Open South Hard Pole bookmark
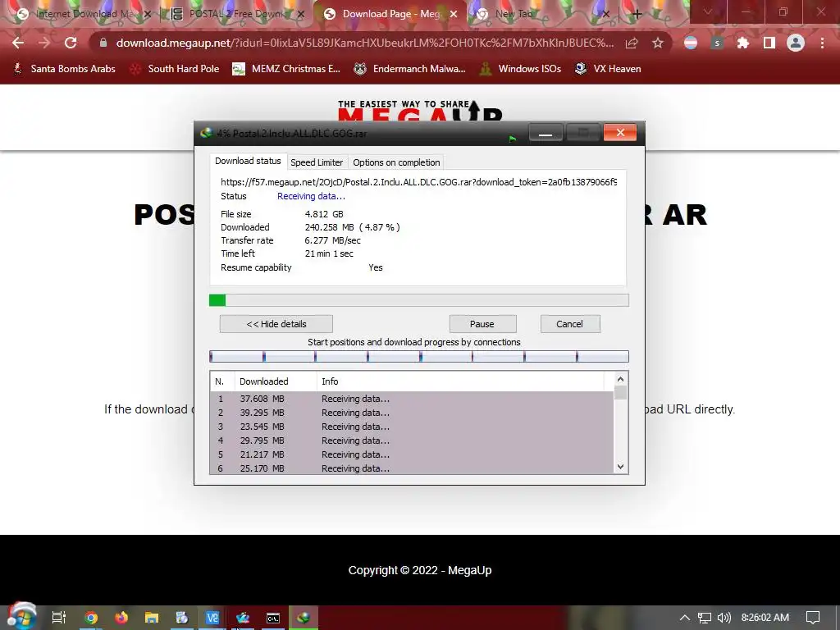 pos(175,69)
